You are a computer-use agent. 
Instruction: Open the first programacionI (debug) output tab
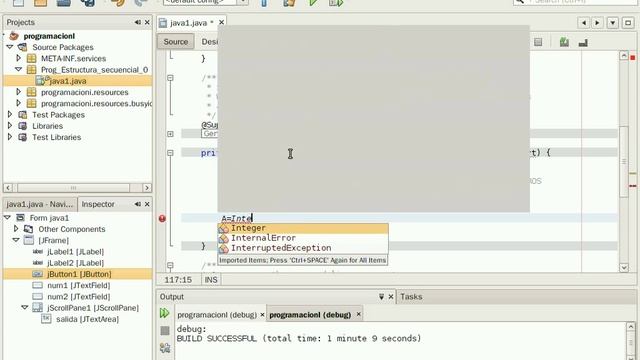click(217, 315)
